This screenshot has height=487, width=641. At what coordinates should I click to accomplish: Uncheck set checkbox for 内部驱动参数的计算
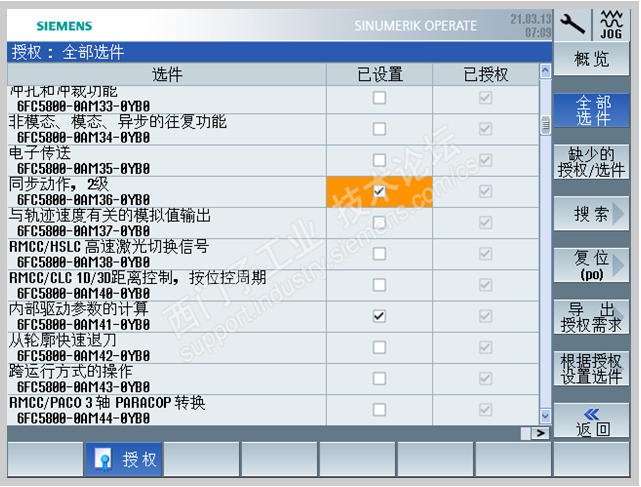tap(379, 316)
